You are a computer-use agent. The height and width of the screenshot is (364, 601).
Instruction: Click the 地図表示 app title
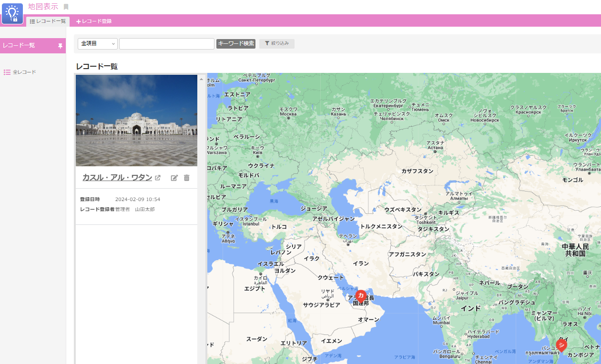(43, 6)
